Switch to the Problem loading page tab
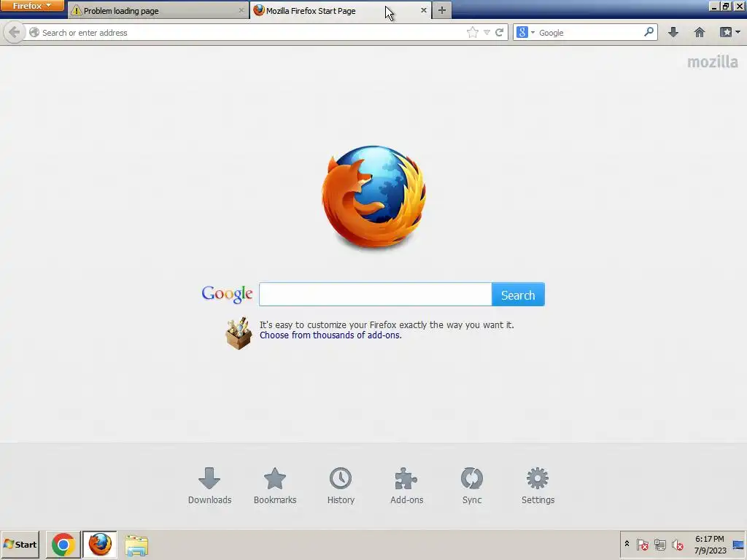 pos(158,10)
